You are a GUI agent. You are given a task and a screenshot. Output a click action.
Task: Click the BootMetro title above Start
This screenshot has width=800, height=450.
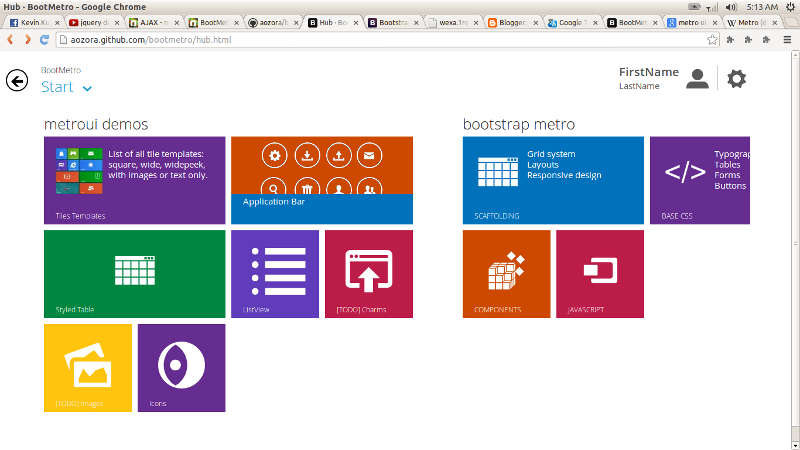(x=61, y=70)
